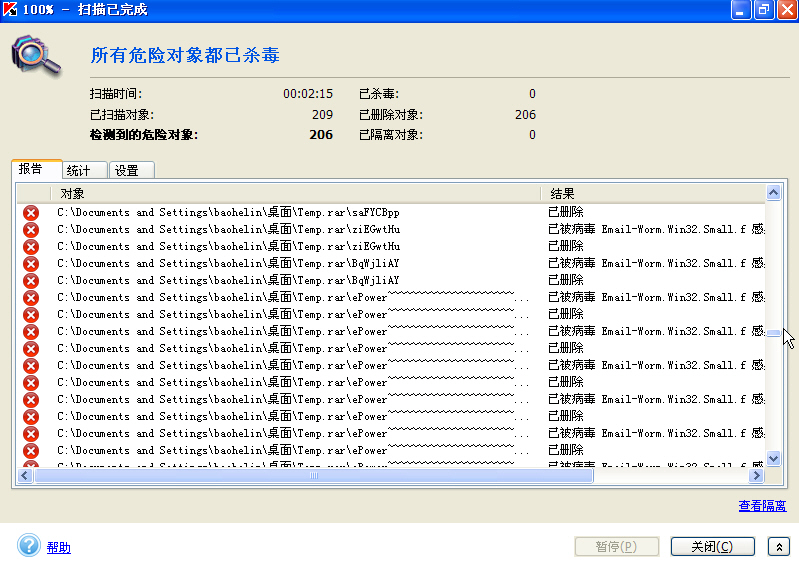Click the vertical scrollbar up arrow
This screenshot has height=562, width=799.
(773, 193)
